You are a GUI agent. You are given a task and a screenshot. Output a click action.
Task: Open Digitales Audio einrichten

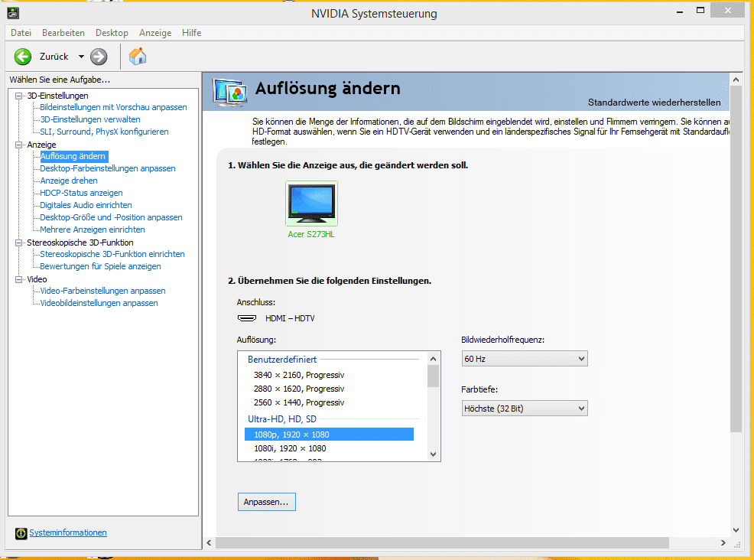point(86,206)
